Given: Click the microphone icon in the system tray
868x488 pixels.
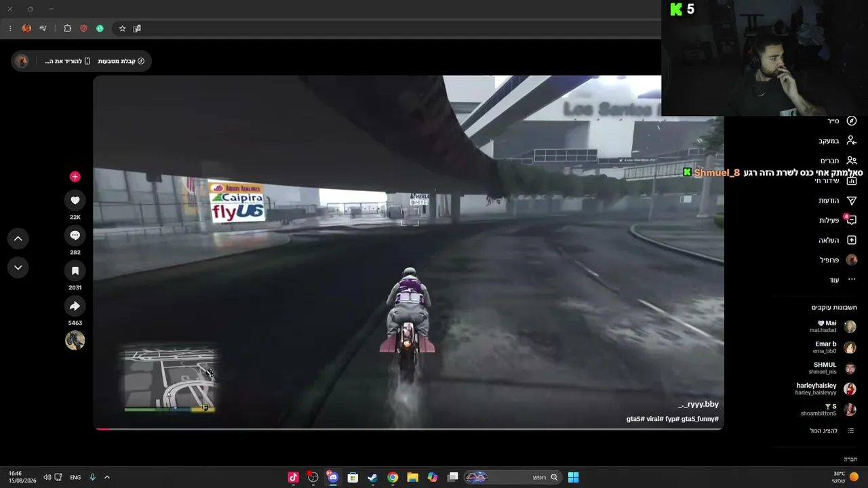Looking at the screenshot, I should coord(92,477).
